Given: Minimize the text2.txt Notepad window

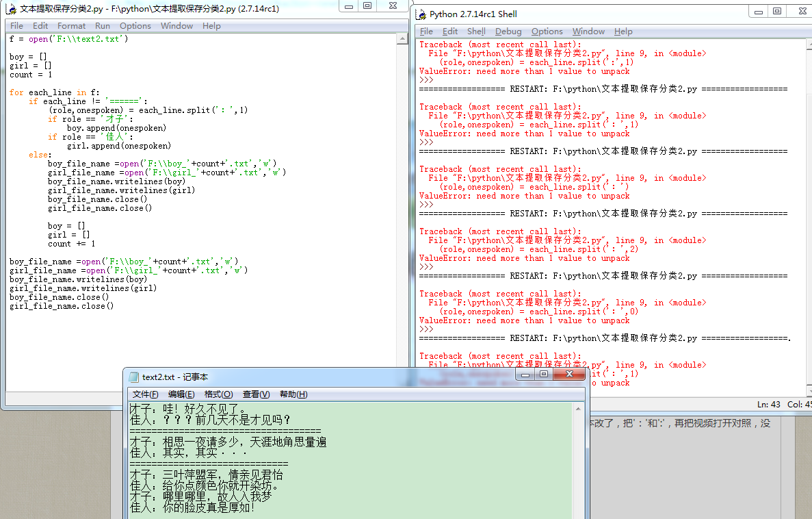Looking at the screenshot, I should click(526, 374).
